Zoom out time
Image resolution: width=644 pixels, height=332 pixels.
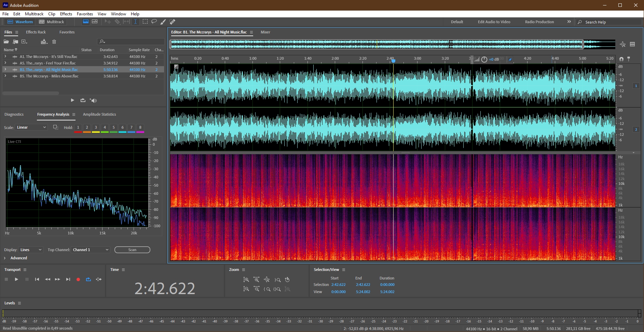point(257,289)
